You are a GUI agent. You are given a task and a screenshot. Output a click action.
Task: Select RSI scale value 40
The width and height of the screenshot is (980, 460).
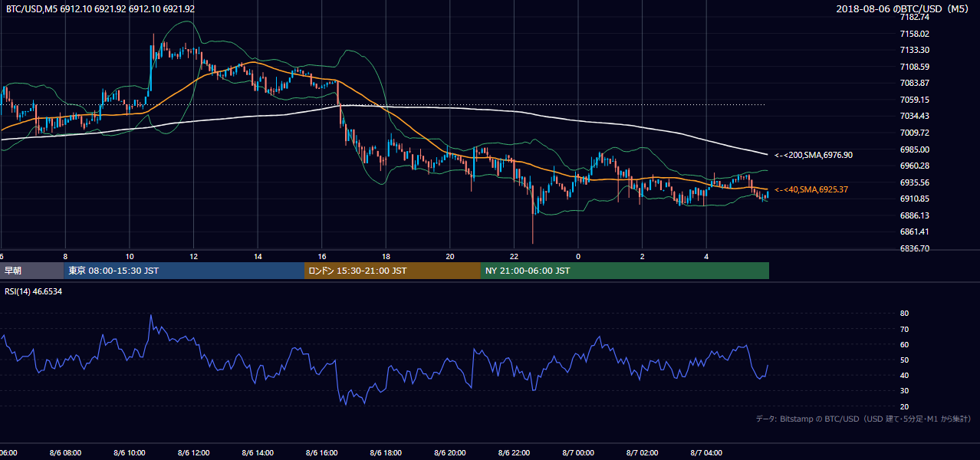pyautogui.click(x=905, y=375)
